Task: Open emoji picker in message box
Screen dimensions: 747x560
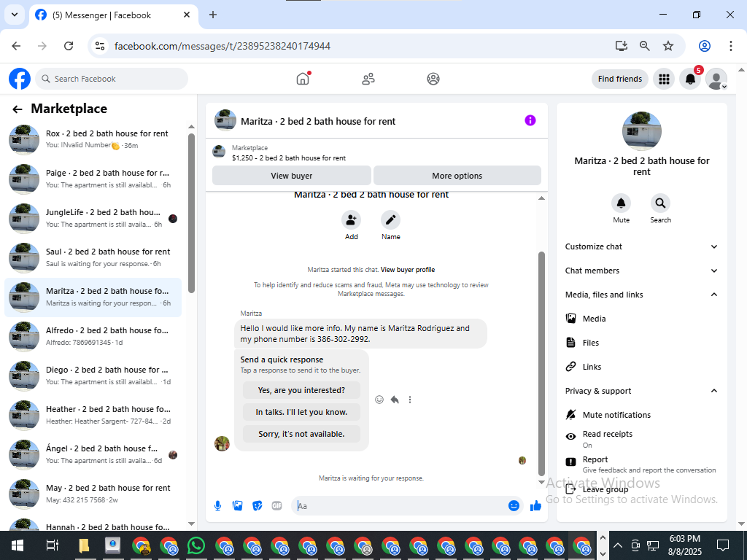Action: click(x=514, y=506)
